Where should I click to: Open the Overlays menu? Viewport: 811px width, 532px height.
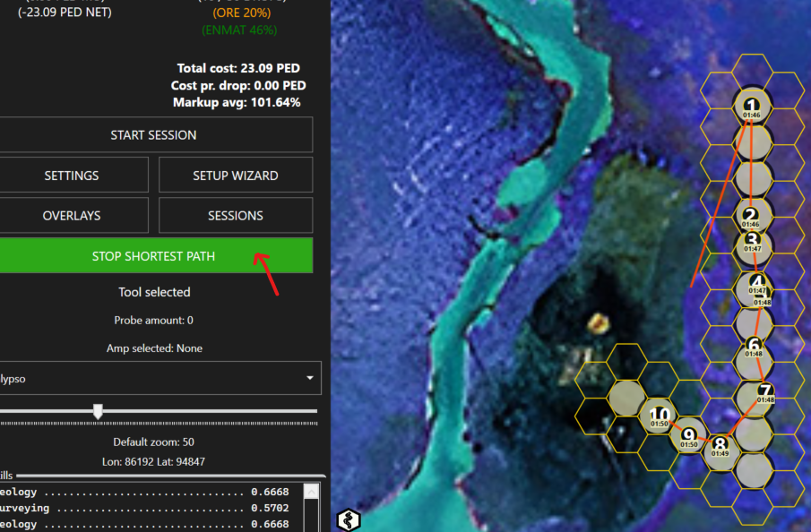click(72, 216)
